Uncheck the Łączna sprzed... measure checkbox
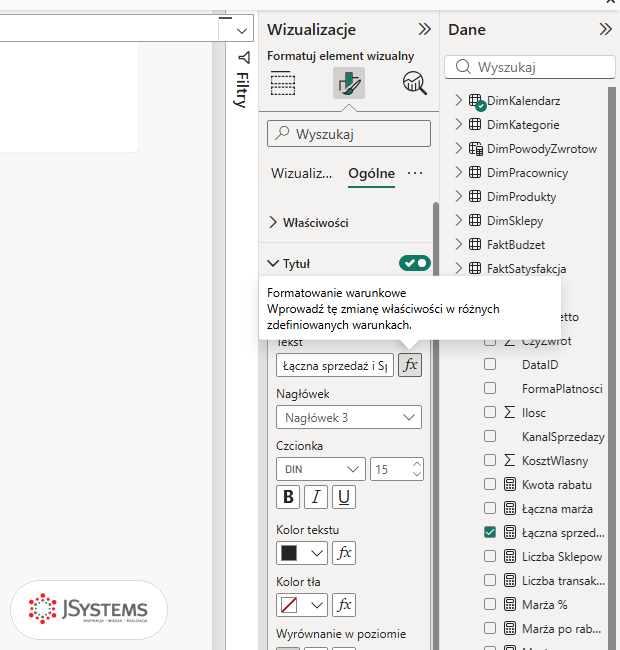The width and height of the screenshot is (620, 650). click(x=490, y=532)
